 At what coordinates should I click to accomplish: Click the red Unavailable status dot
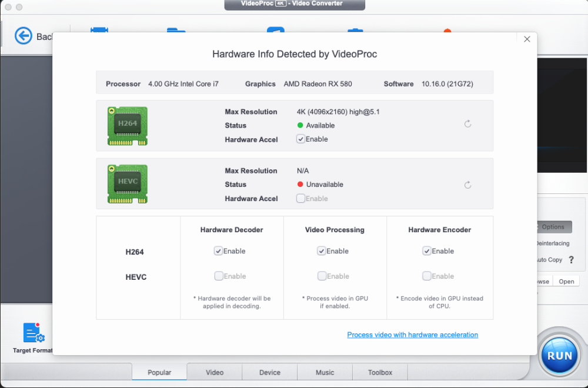[300, 185]
